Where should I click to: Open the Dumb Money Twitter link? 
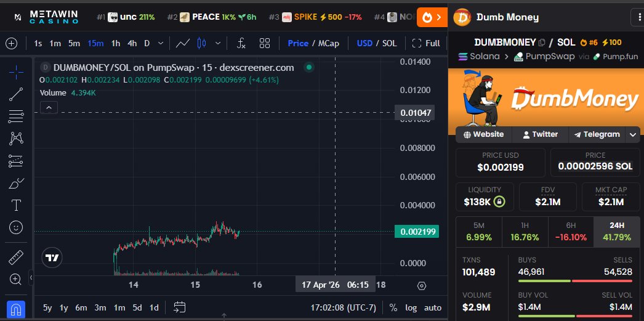coord(540,134)
